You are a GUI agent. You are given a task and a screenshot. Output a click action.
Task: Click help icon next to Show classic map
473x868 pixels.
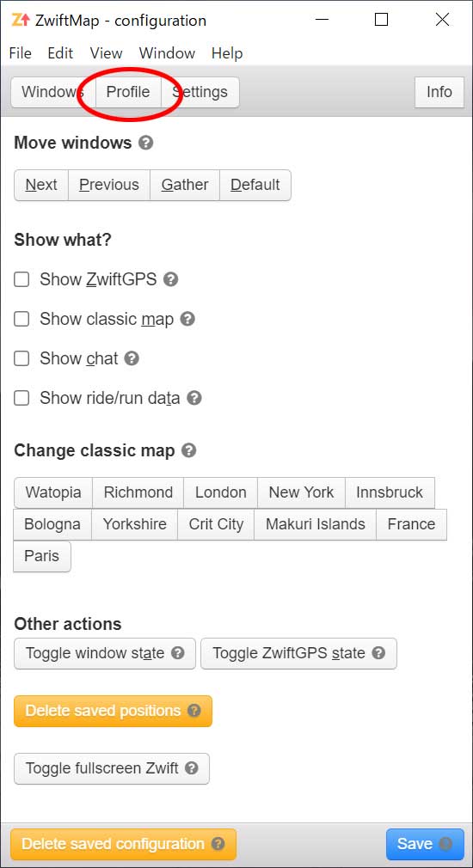[187, 319]
